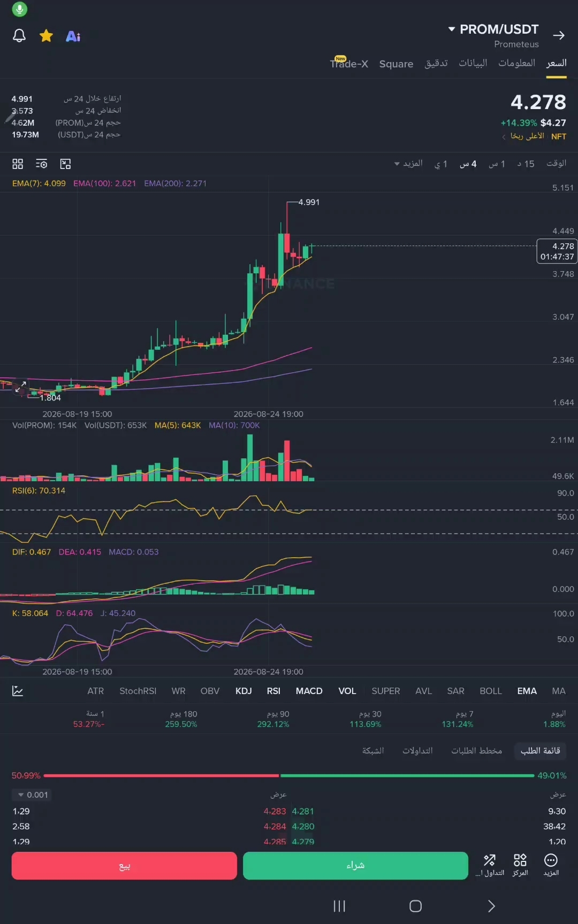Open the chart grid layout icon
The image size is (578, 924).
[x=18, y=164]
